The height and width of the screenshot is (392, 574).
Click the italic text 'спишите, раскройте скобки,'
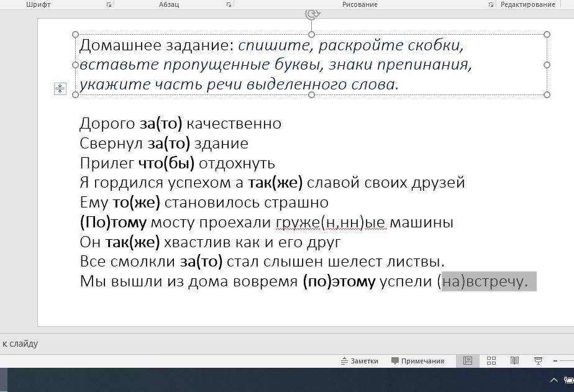[351, 45]
